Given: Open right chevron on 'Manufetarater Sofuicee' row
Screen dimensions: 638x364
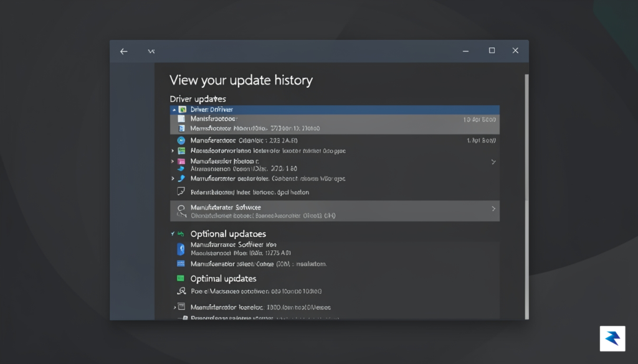Looking at the screenshot, I should pyautogui.click(x=493, y=209).
